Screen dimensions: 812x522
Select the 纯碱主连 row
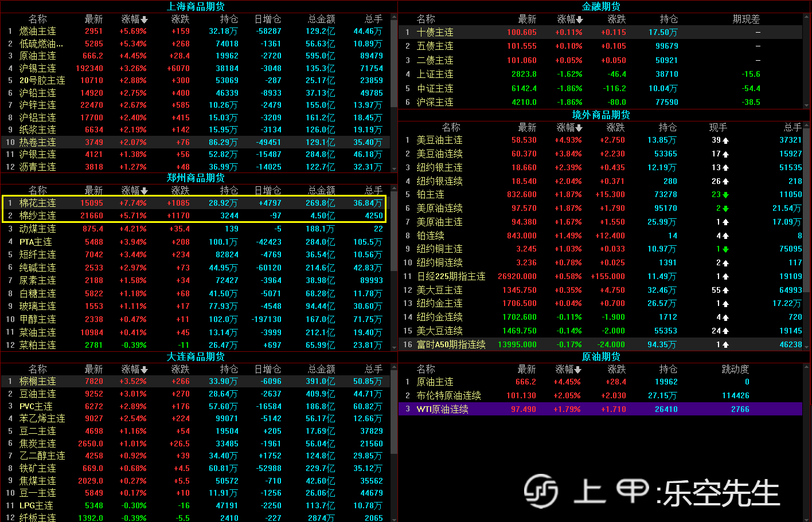(196, 268)
